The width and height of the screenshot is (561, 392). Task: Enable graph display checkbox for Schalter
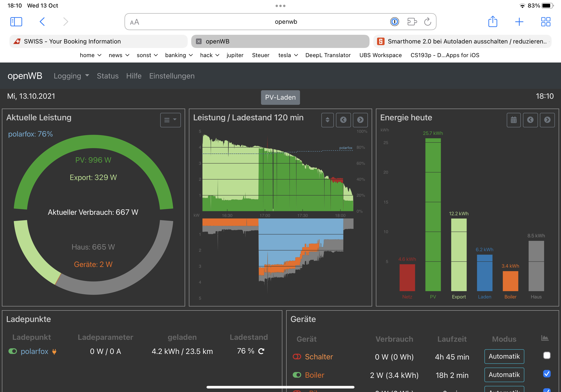[547, 355]
